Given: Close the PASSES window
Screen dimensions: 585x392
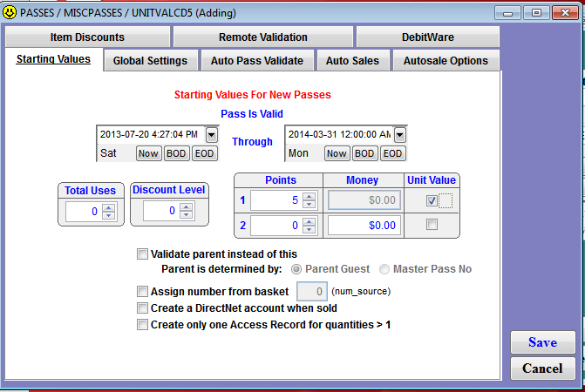Looking at the screenshot, I should 565,13.
